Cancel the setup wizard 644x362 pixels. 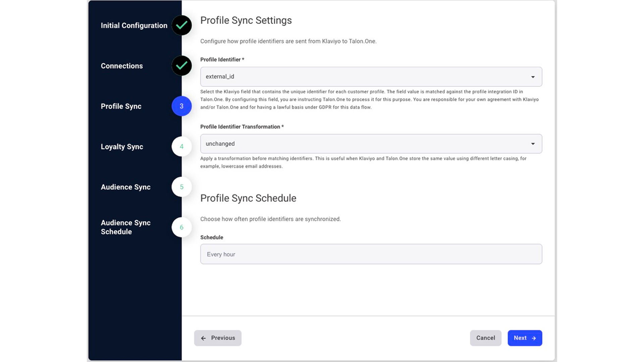[485, 338]
